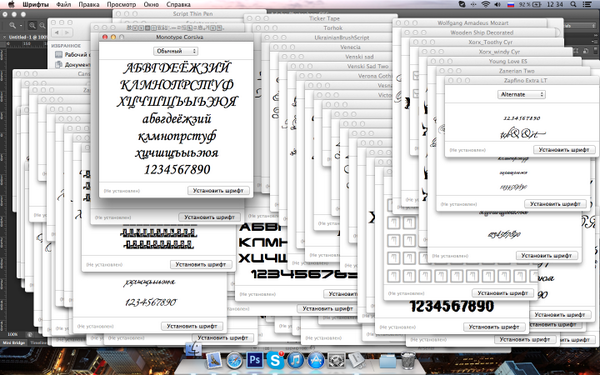600x375 pixels.
Task: Open Safari from the Dock
Action: [x=234, y=360]
